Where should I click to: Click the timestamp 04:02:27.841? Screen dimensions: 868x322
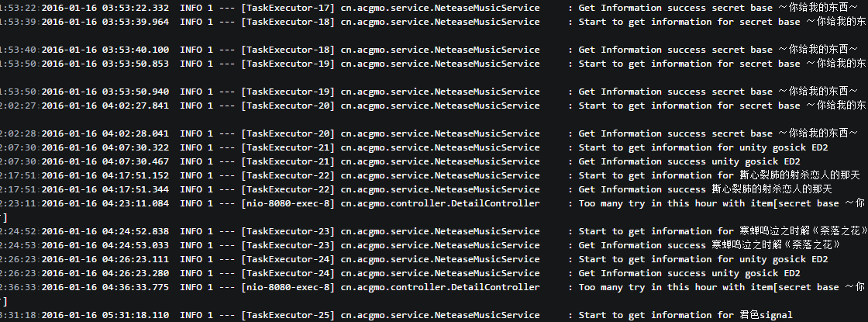point(105,106)
